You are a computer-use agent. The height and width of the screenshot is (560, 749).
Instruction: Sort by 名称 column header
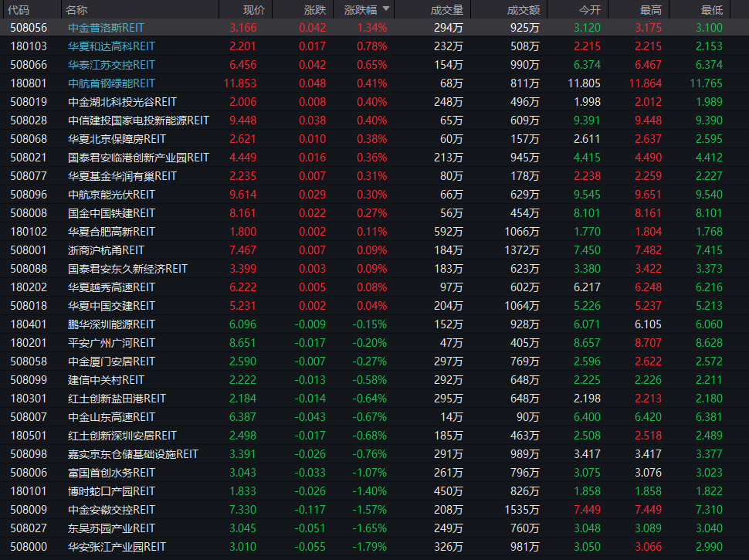76,10
